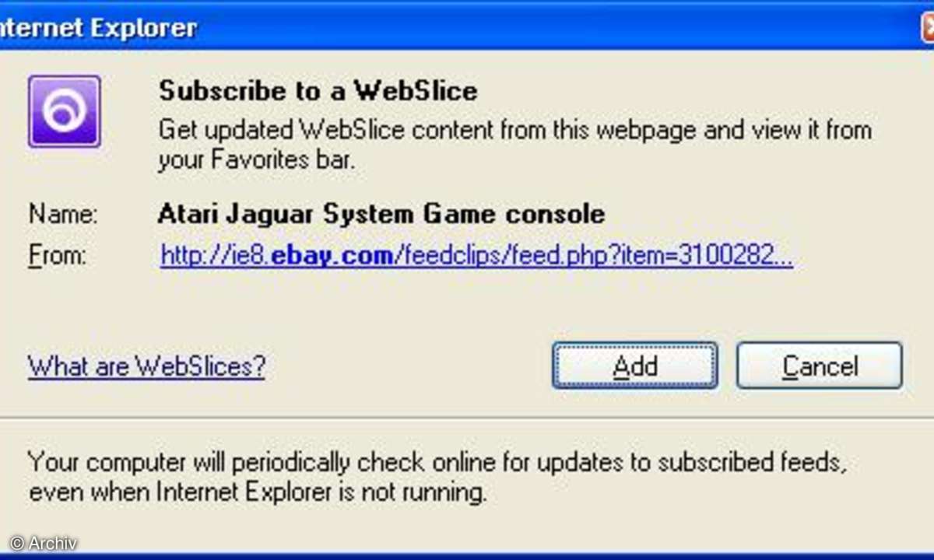The image size is (934, 560).
Task: Select the Atari Jaguar System Game console name
Action: coord(381,213)
